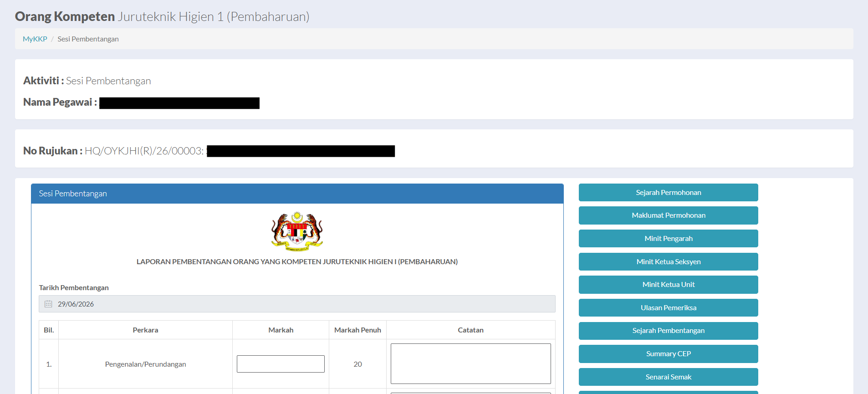View Minit Ketua Seksyen

[668, 262]
